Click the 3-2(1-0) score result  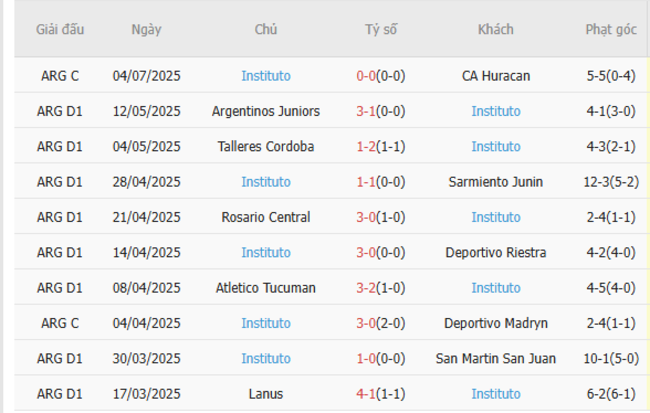point(380,288)
